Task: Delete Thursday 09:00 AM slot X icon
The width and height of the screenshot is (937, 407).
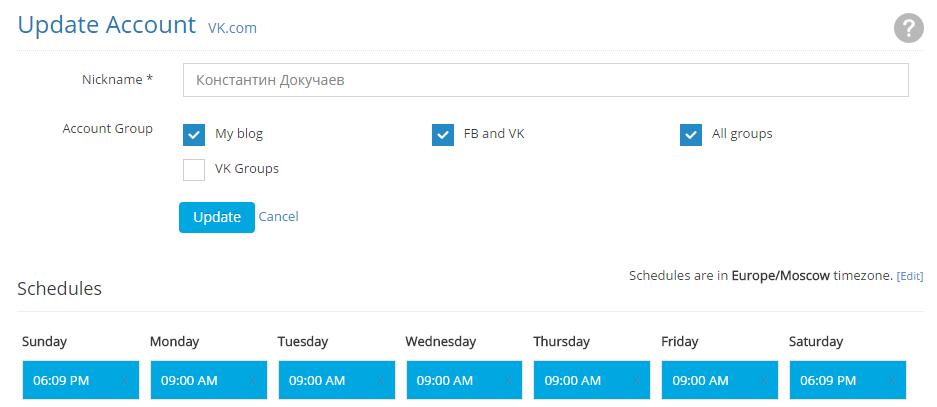Action: (635, 381)
